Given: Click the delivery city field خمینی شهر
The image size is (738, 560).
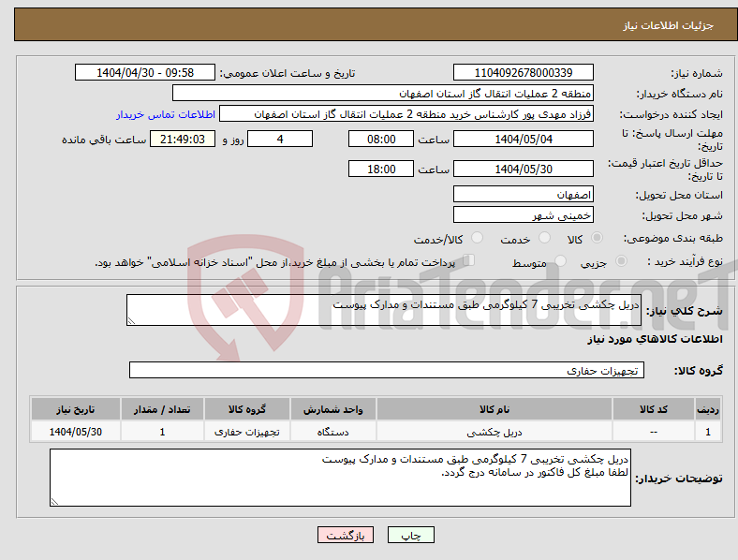Looking at the screenshot, I should [523, 214].
